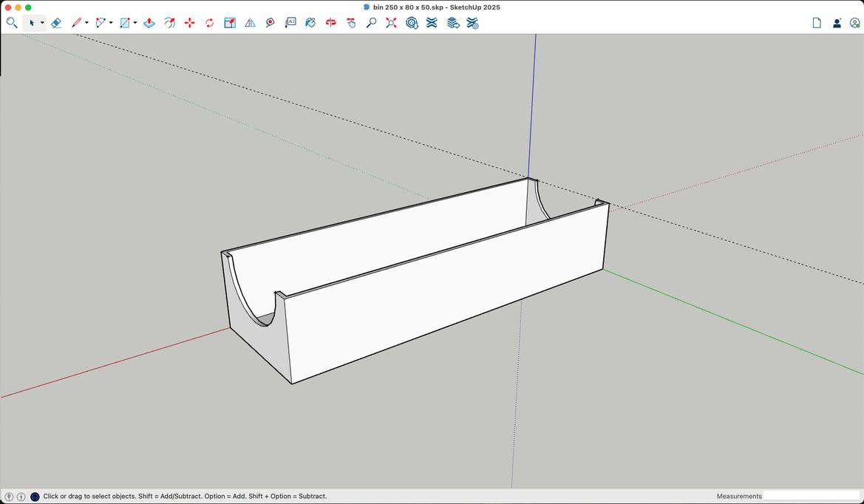Select the Eraser tool
864x504 pixels.
click(x=56, y=23)
